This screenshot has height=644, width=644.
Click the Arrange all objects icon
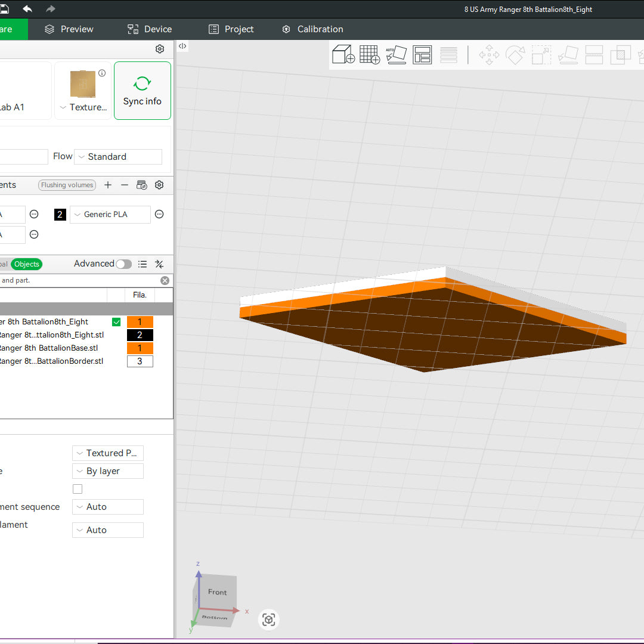pyautogui.click(x=422, y=54)
